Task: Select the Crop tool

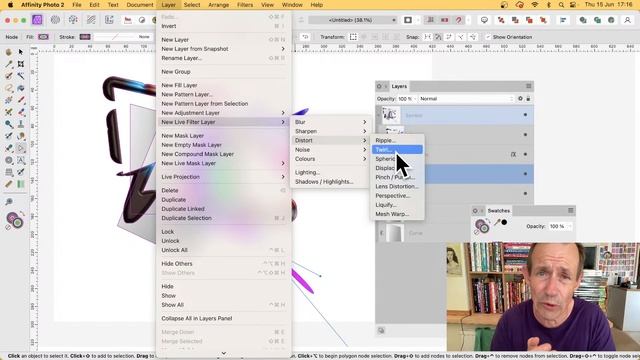Action: click(x=21, y=64)
